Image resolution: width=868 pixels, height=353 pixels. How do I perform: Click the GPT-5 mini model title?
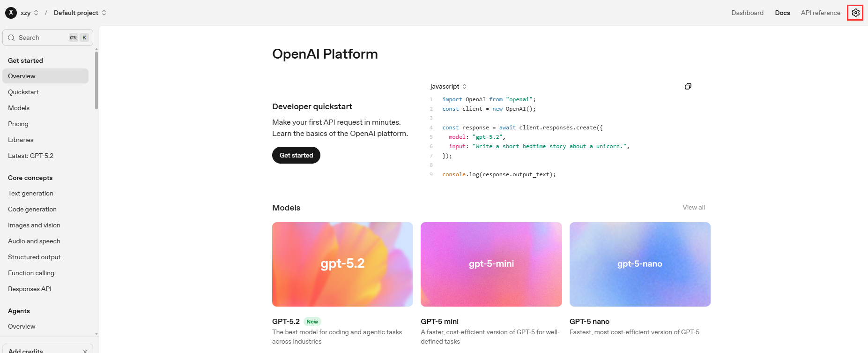point(439,321)
